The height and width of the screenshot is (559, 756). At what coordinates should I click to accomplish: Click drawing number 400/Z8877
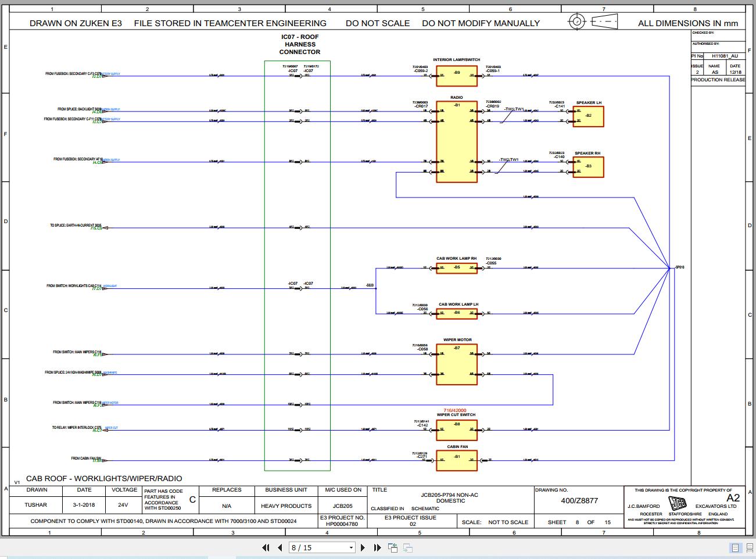579,500
